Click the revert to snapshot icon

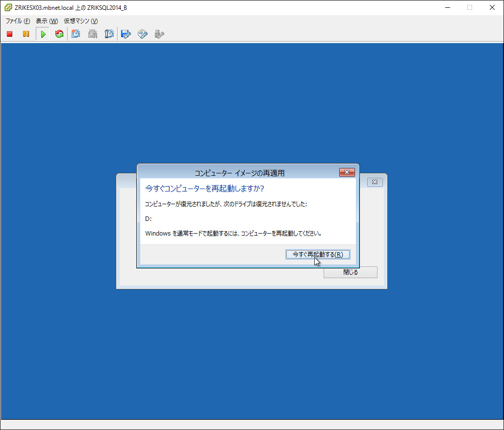click(x=93, y=34)
